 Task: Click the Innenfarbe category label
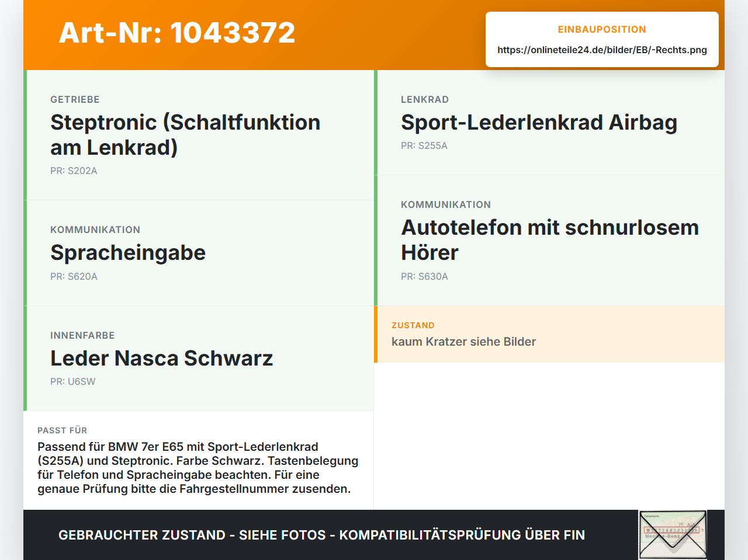[x=82, y=335]
